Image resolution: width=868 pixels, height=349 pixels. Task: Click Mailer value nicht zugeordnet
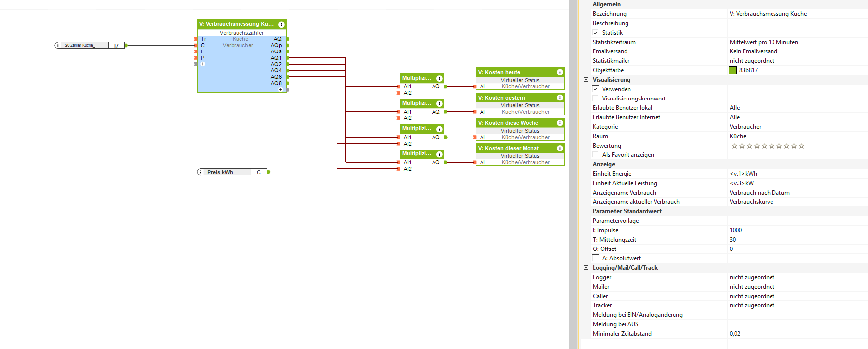(x=798, y=287)
